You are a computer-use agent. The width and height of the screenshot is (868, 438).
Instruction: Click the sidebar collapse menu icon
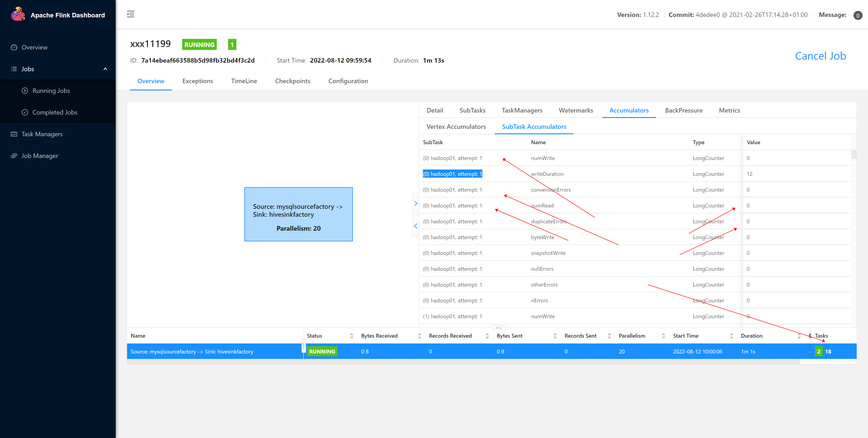click(130, 14)
